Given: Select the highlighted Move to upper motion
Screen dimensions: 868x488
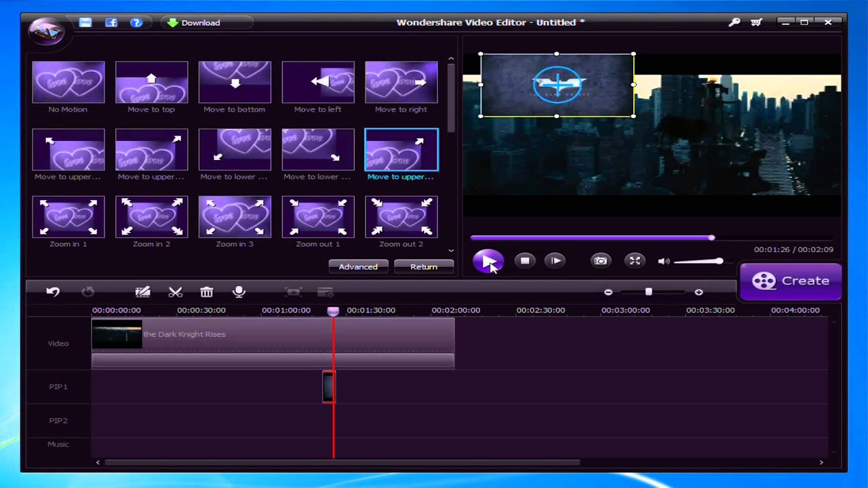Looking at the screenshot, I should pyautogui.click(x=401, y=150).
